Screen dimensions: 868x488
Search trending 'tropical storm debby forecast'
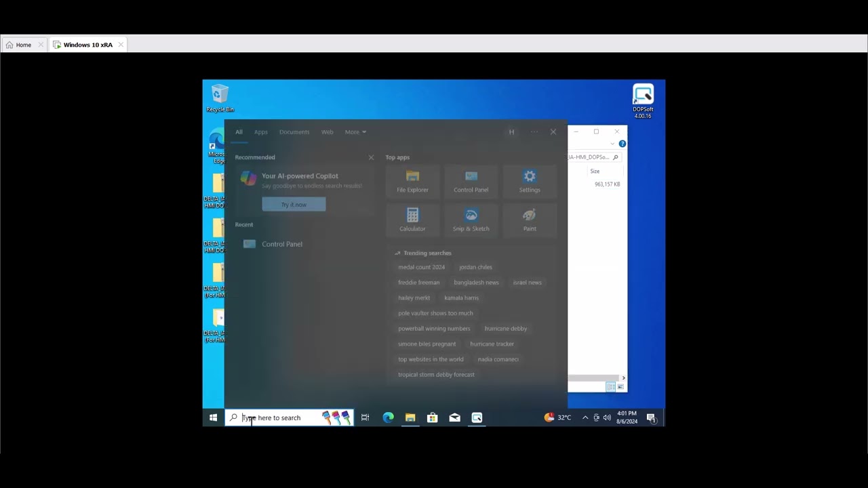point(436,375)
